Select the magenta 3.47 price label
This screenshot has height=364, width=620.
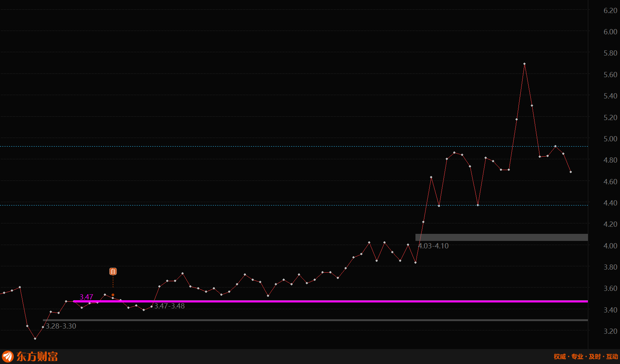pos(86,297)
